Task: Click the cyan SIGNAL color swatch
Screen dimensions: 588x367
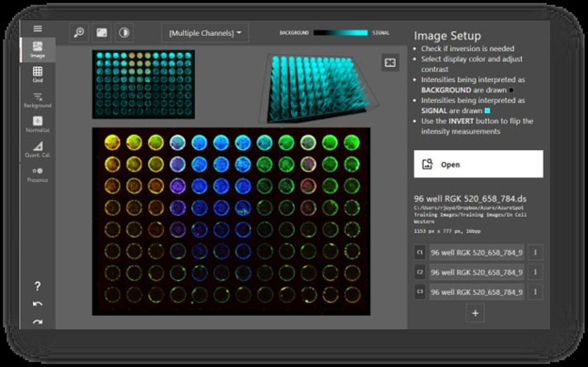Action: click(x=487, y=111)
